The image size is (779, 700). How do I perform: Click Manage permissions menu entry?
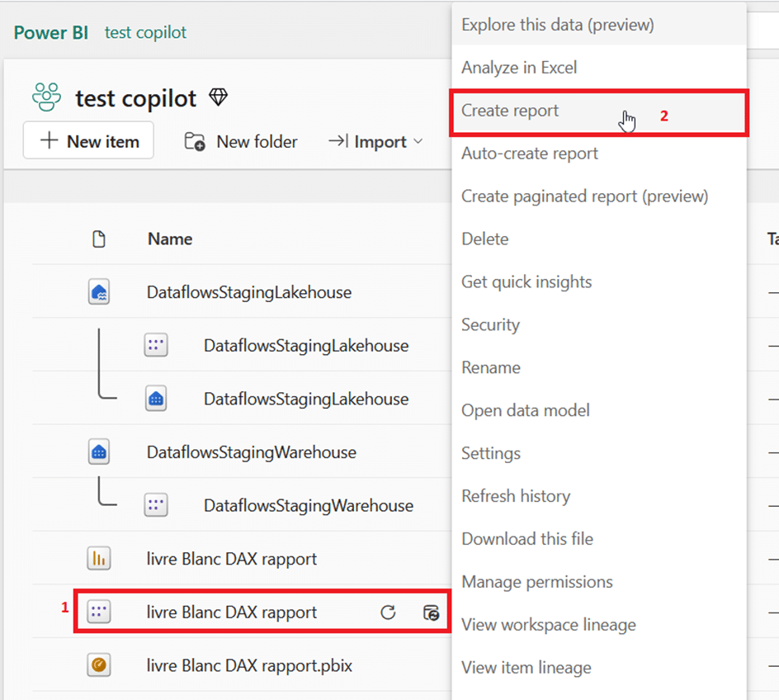click(x=537, y=582)
